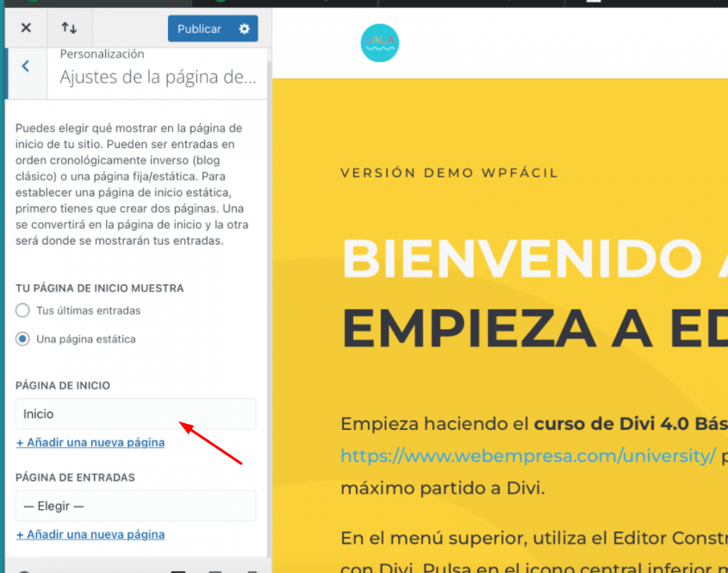Click the 'Ajustes de la página de...' heading

158,77
